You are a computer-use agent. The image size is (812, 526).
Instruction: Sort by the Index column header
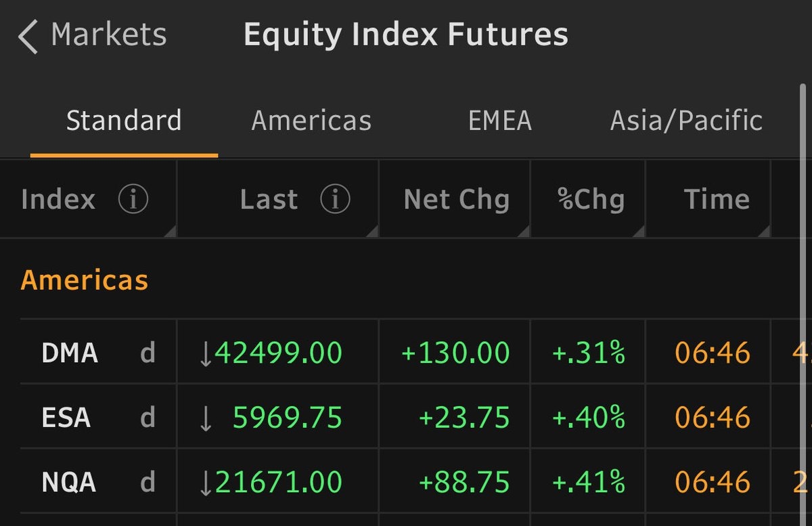(x=58, y=200)
